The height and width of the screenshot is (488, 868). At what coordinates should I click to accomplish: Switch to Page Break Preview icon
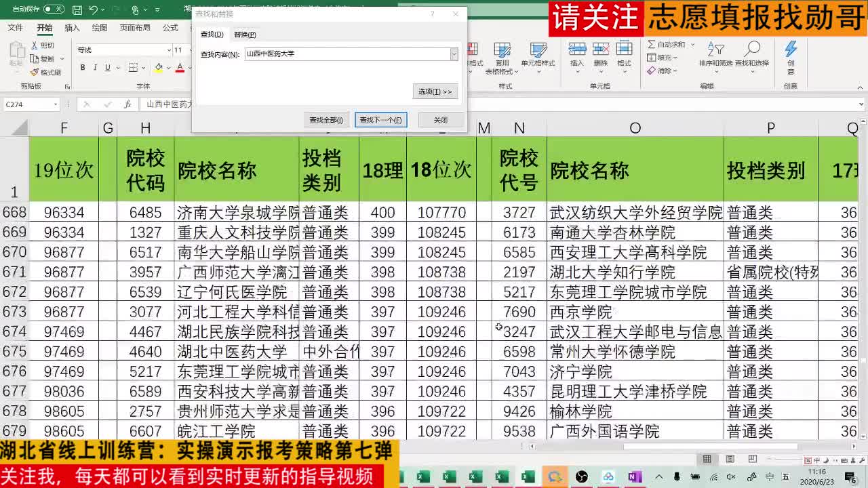[x=752, y=459]
